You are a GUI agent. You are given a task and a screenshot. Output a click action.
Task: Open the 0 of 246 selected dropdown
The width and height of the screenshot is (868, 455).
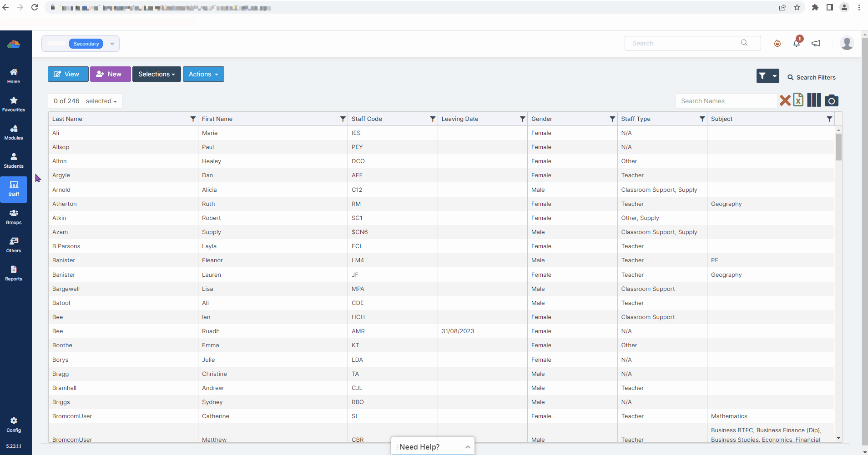coord(85,101)
